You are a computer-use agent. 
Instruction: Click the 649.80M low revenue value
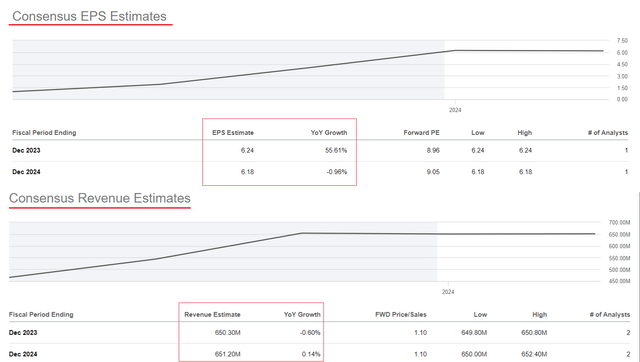474,333
